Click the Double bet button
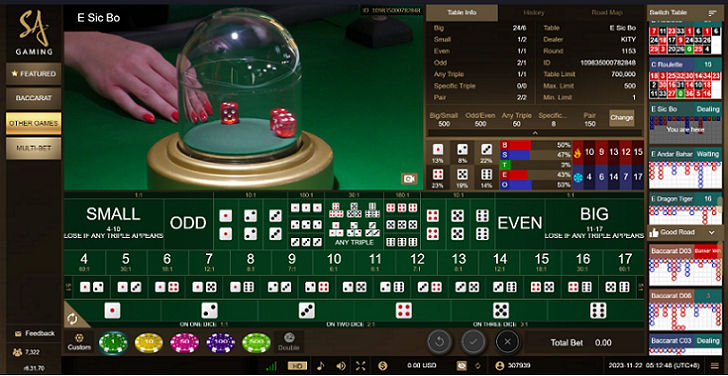Image resolution: width=728 pixels, height=376 pixels. pyautogui.click(x=289, y=342)
